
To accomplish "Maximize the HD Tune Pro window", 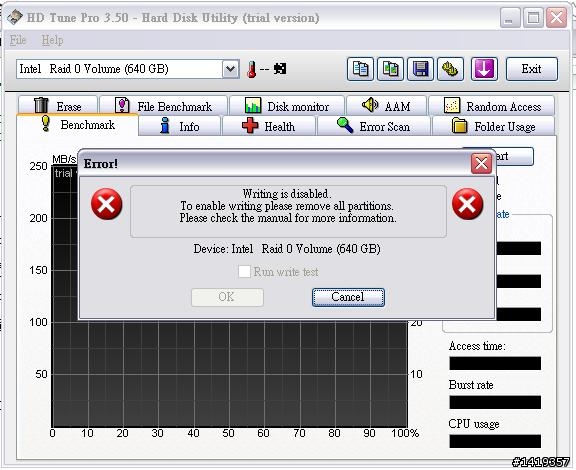I will tap(533, 18).
